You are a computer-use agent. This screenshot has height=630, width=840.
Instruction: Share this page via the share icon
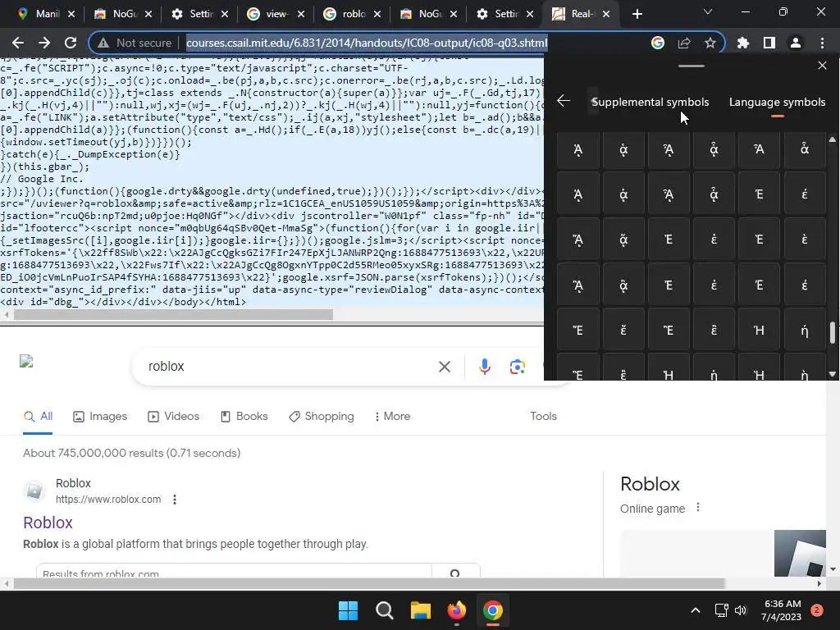684,43
